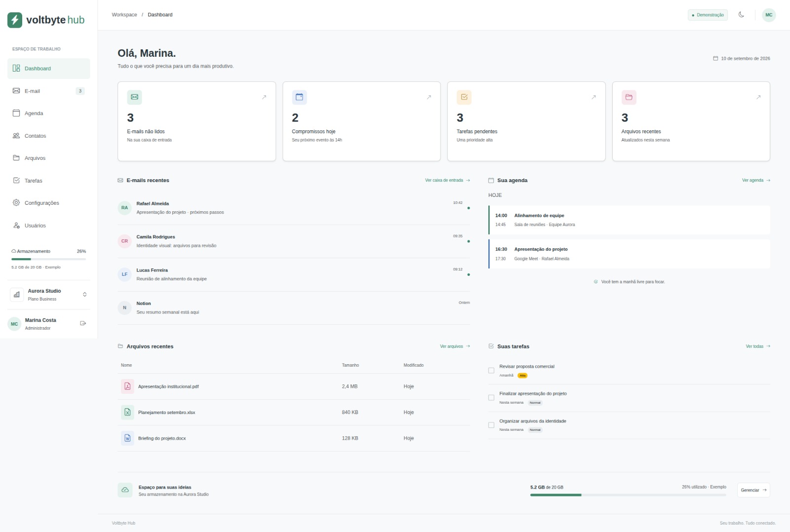Image resolution: width=790 pixels, height=532 pixels.
Task: Click the Ver todas tasks link
Action: 758,346
